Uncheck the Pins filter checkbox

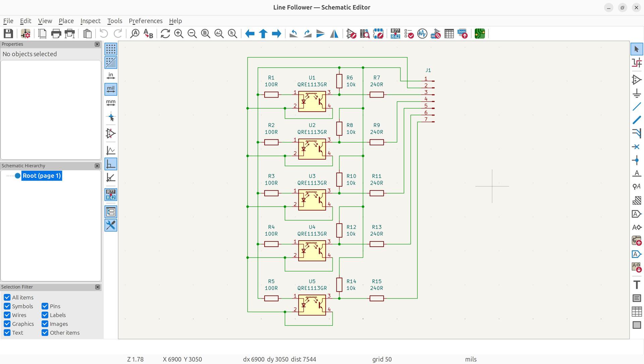[45, 306]
